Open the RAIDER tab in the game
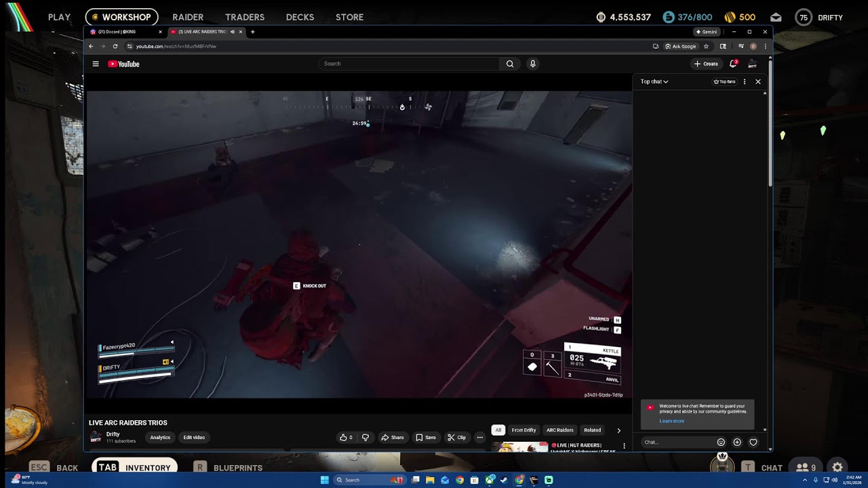 tap(188, 17)
